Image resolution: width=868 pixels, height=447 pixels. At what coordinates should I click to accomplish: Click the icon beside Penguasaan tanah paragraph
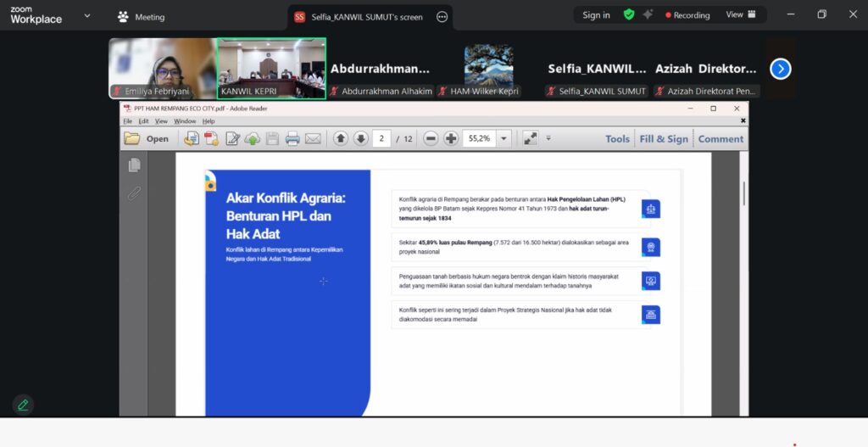coord(651,281)
